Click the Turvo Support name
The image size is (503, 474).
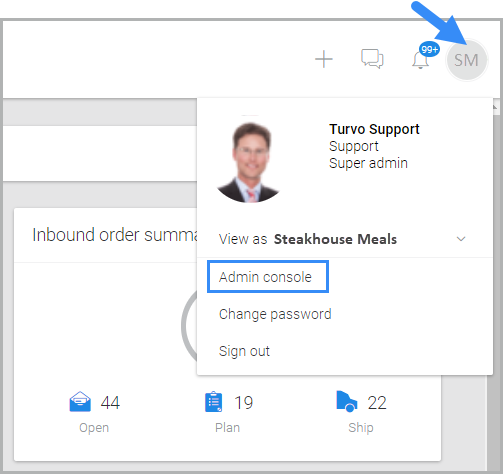pos(374,129)
